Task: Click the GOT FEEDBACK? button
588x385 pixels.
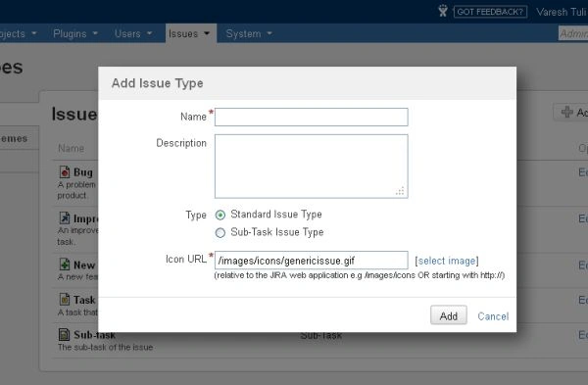Action: click(490, 12)
